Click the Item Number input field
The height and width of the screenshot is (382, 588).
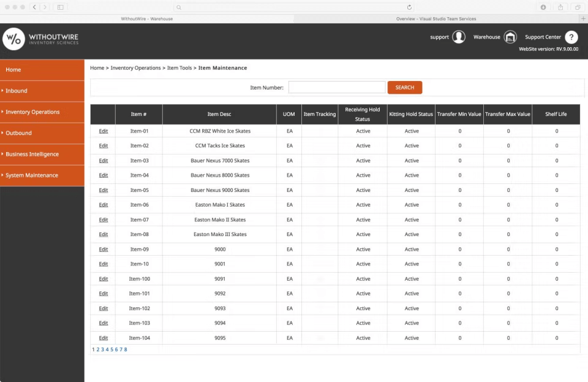click(336, 87)
